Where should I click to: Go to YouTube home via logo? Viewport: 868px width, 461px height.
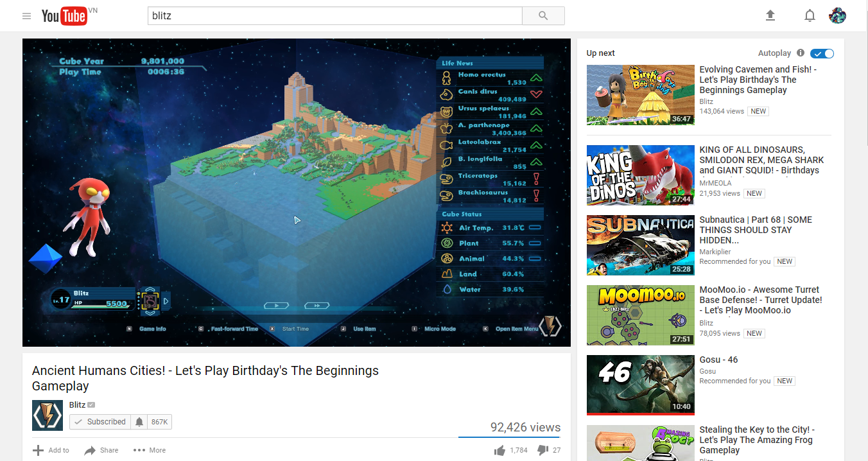coord(64,16)
